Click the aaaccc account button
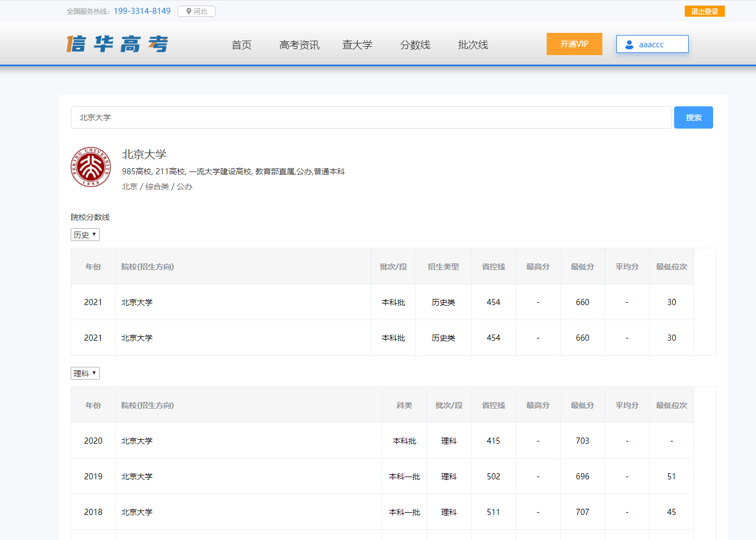Image resolution: width=756 pixels, height=540 pixels. click(652, 44)
